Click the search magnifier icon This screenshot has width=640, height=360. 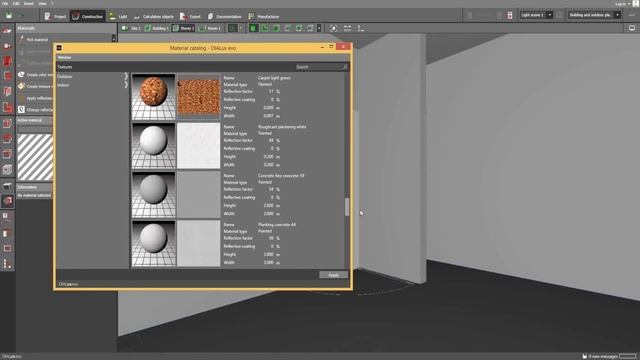[345, 67]
